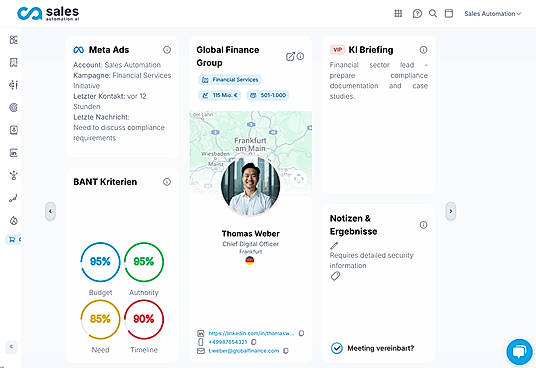Click the 501-1.000 employees badge
Viewport: 536px width, 368px height.
click(268, 95)
